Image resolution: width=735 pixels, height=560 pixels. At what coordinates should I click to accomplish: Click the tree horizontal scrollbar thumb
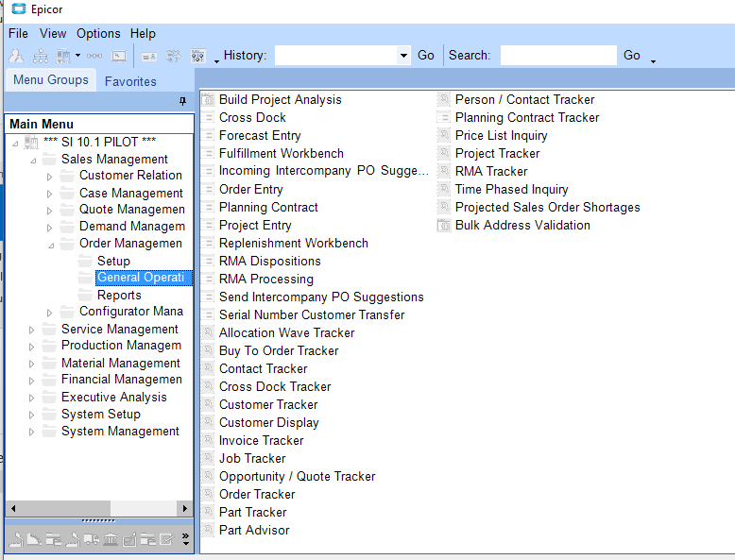coord(65,508)
